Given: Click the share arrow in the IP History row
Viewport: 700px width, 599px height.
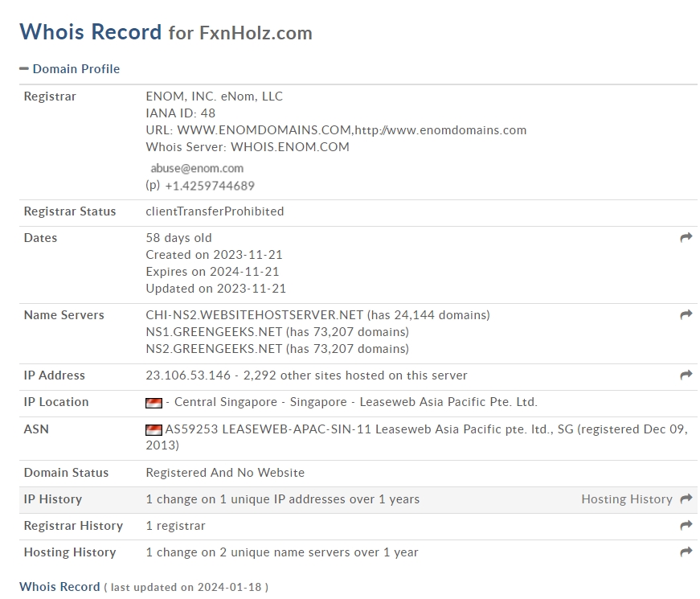Looking at the screenshot, I should 686,499.
